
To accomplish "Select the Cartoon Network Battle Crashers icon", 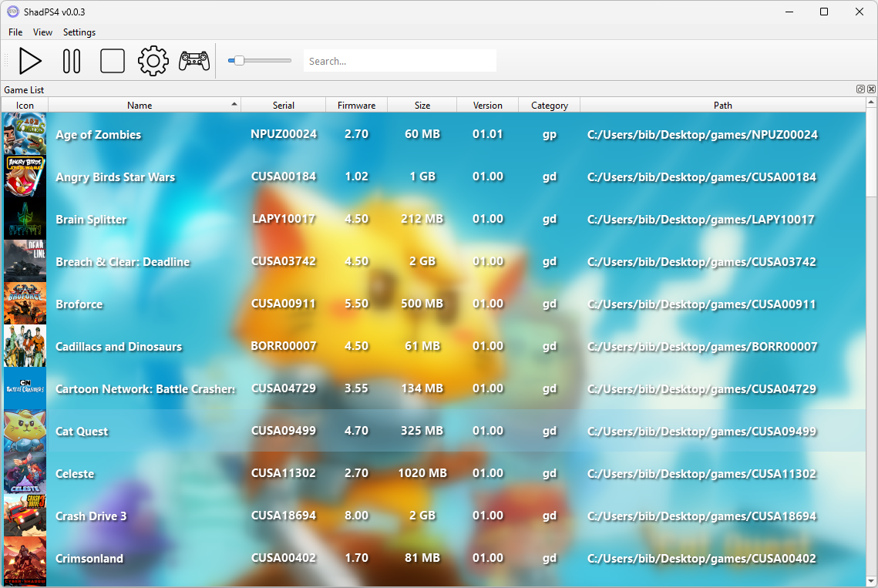I will 25,388.
